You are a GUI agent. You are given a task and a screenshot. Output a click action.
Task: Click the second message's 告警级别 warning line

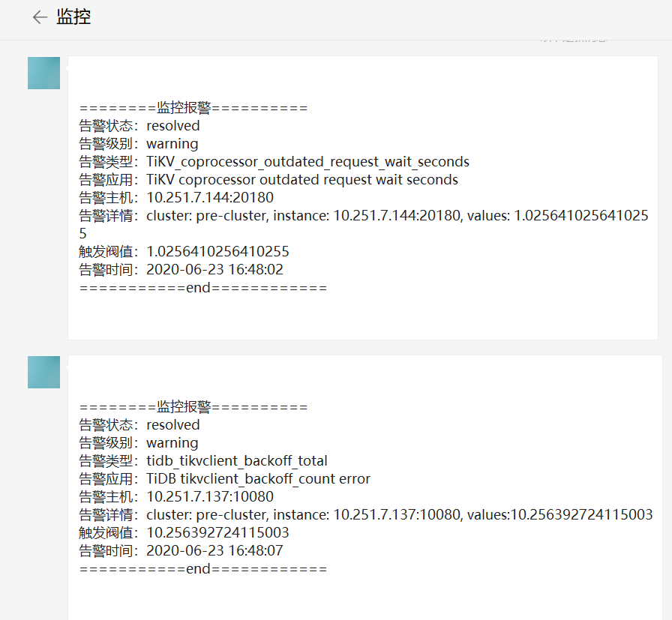click(x=139, y=443)
